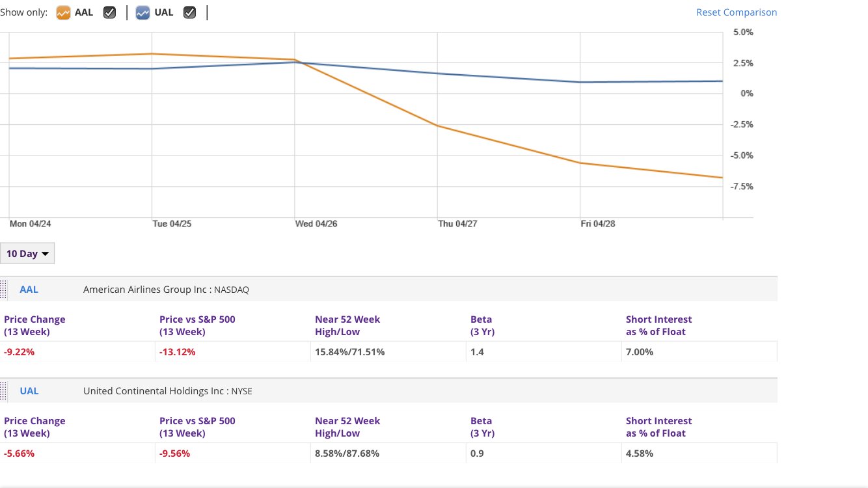The height and width of the screenshot is (488, 868).
Task: Click AAL Short Interest as % of Float header
Action: click(x=658, y=325)
